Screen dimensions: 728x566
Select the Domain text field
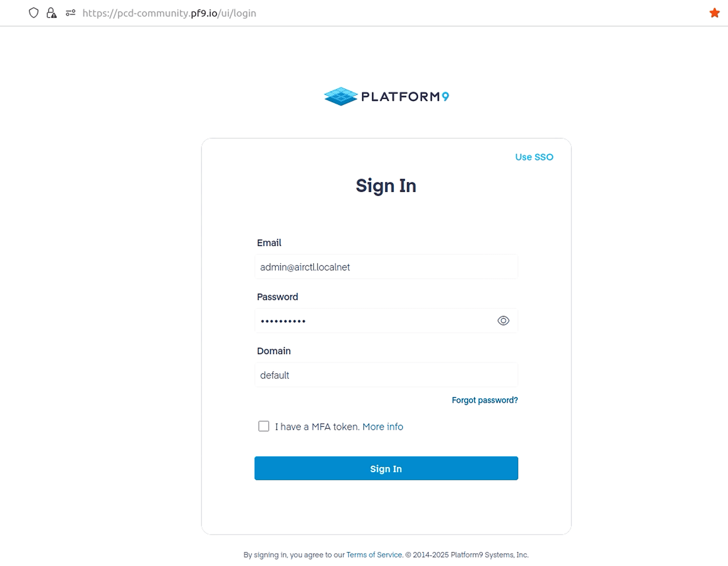pyautogui.click(x=386, y=375)
